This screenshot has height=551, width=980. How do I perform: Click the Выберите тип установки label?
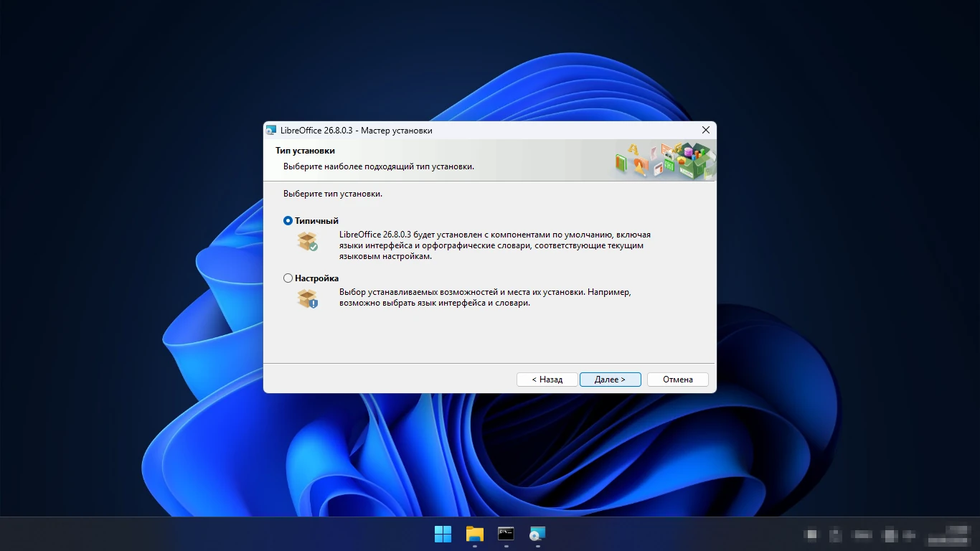[333, 194]
